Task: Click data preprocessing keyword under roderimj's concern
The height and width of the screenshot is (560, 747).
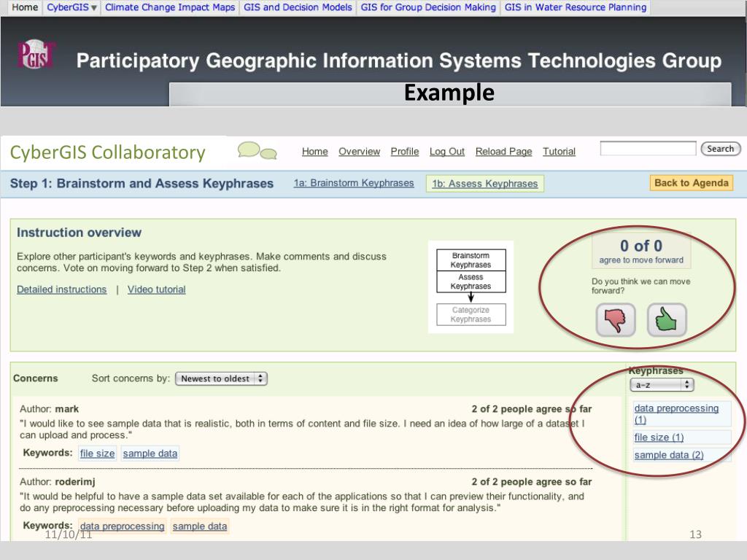Action: click(x=122, y=526)
